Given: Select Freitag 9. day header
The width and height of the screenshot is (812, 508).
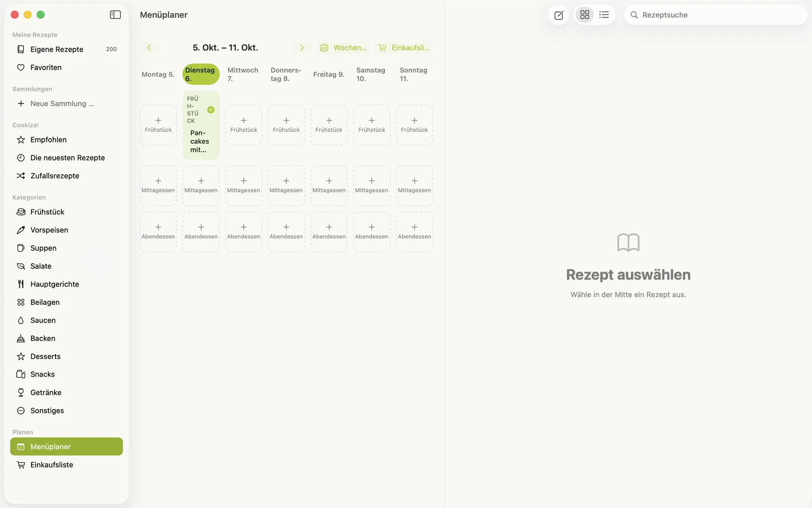Looking at the screenshot, I should (x=329, y=74).
